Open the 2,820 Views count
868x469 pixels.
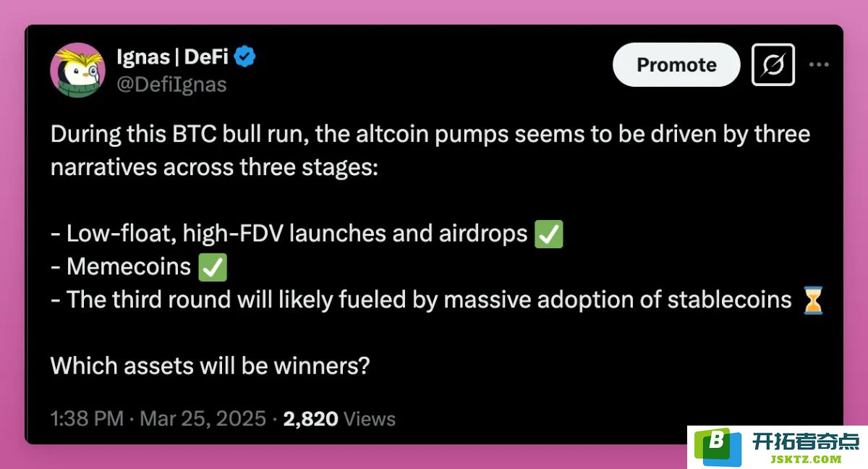tap(339, 418)
